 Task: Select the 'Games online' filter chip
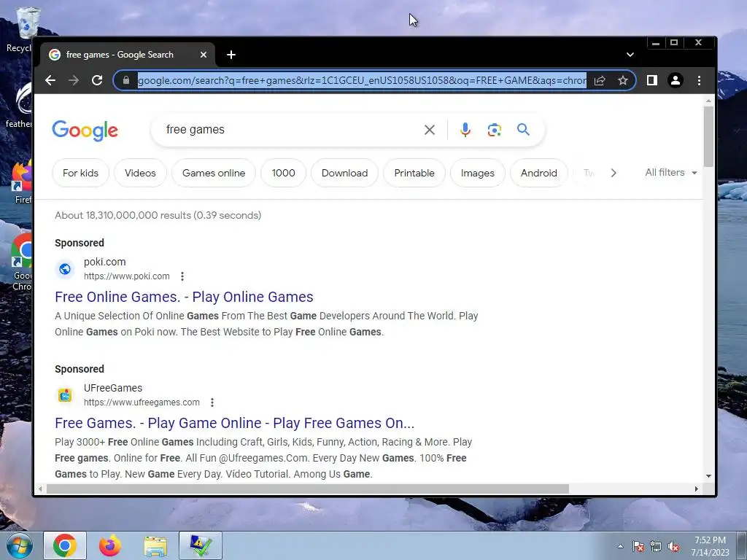click(214, 173)
